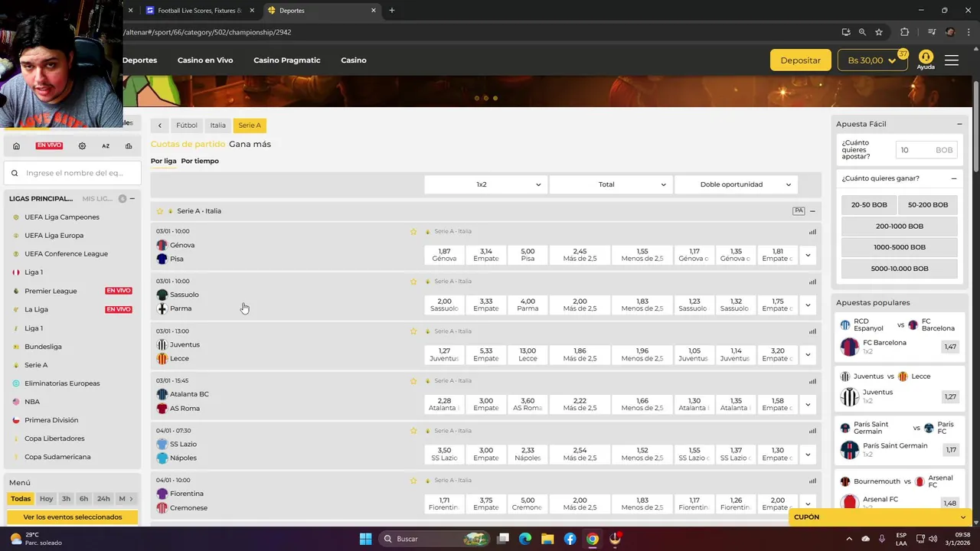Open the results podium icon in sidebar

pos(129,145)
